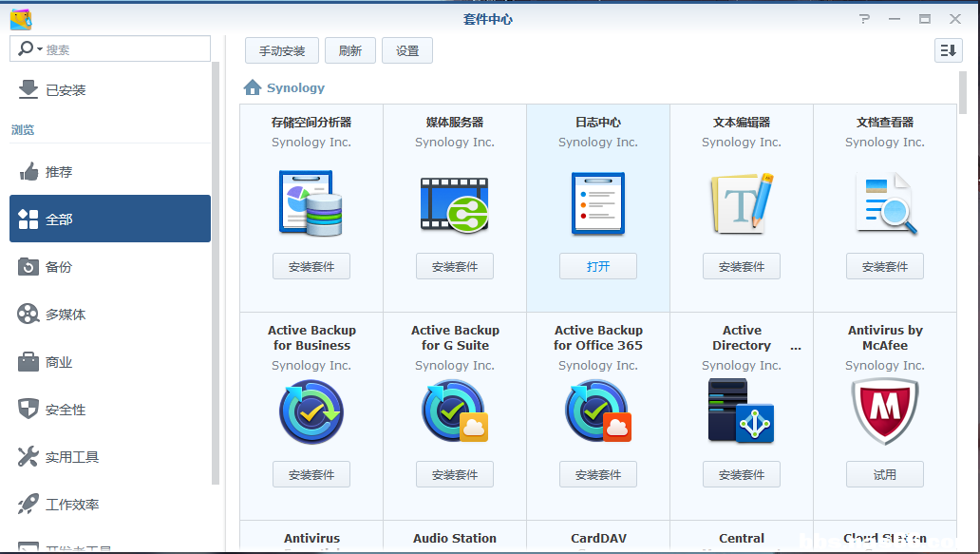The width and height of the screenshot is (980, 554).
Task: Click the Storage Analyzer (存储空间分析器) package icon
Action: tap(311, 203)
